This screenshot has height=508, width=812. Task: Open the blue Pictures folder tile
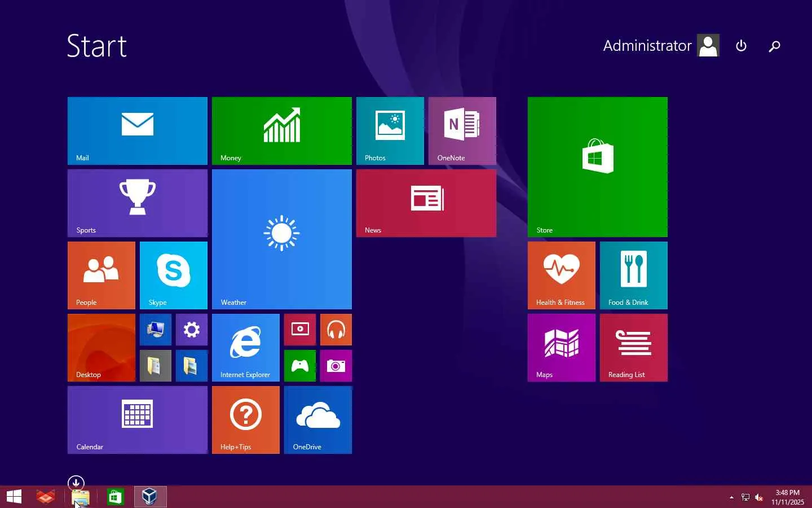click(192, 366)
